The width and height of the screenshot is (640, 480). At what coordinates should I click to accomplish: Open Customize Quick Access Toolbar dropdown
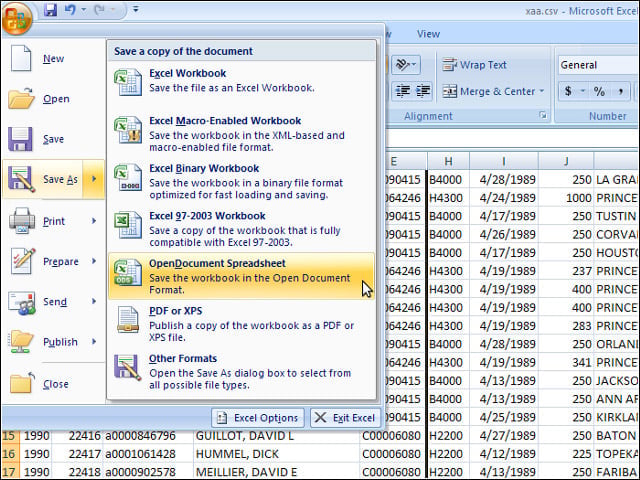click(136, 9)
